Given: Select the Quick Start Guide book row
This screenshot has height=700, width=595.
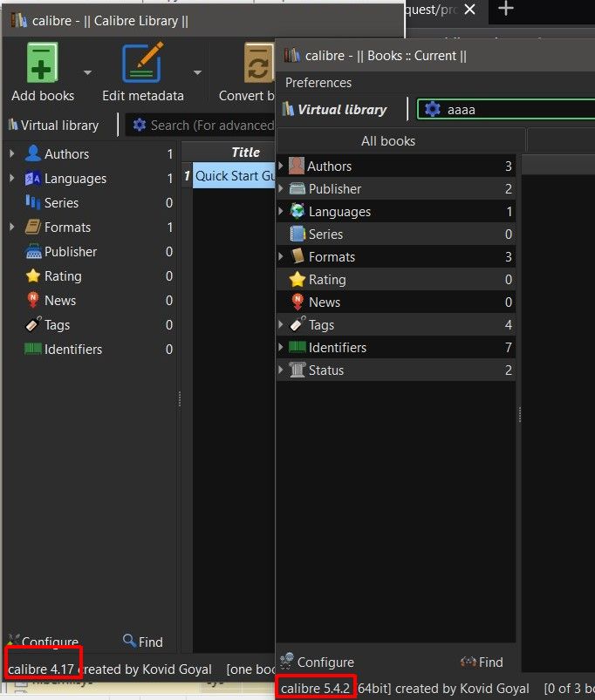Looking at the screenshot, I should coord(234,176).
